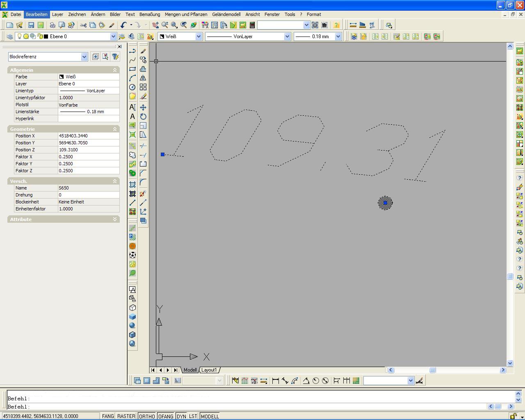The image size is (525, 420).
Task: Click the horizontal scrollbar right arrow
Action: tap(503, 370)
